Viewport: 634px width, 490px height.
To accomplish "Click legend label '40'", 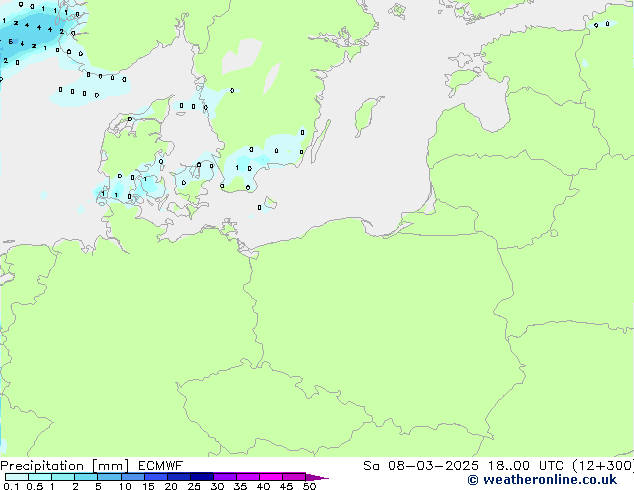I will [x=263, y=486].
